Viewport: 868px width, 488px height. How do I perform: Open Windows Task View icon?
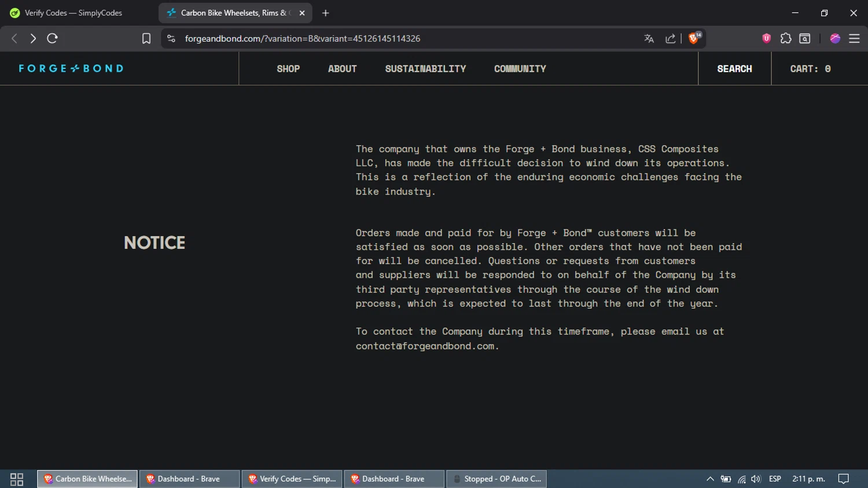click(17, 479)
